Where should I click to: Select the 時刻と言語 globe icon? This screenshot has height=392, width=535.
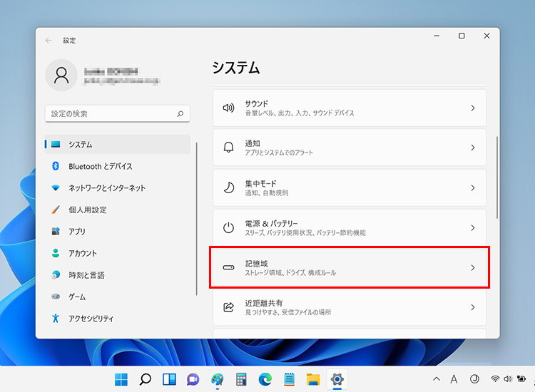(56, 275)
